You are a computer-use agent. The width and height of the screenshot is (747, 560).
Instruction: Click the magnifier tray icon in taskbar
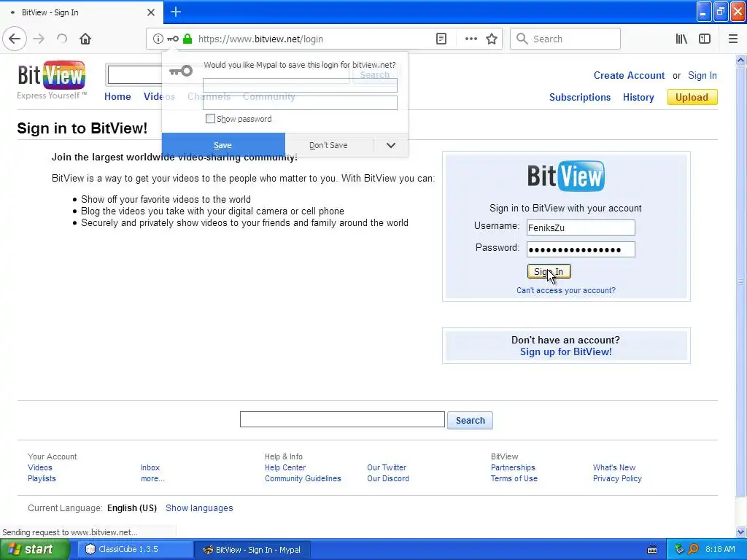click(694, 549)
